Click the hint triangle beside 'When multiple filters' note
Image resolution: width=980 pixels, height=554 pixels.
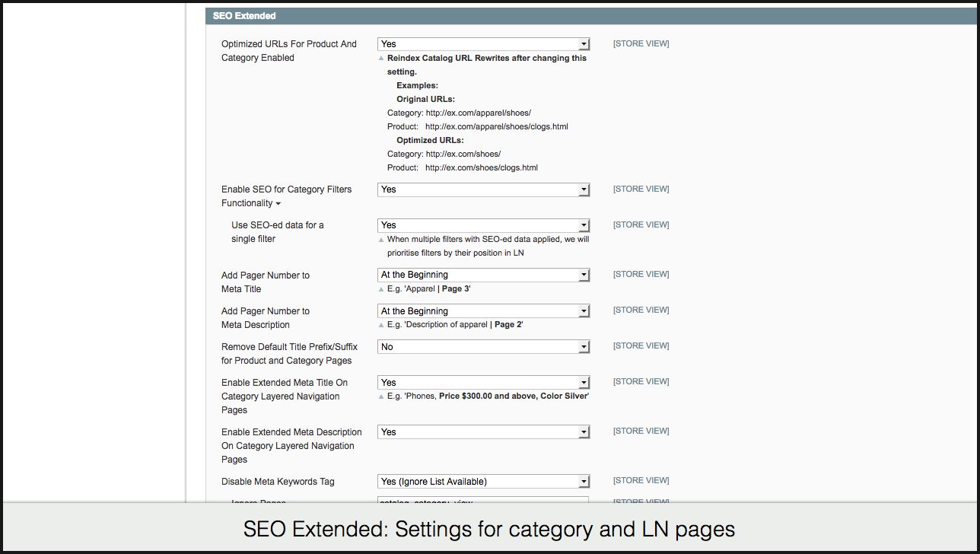[381, 240]
